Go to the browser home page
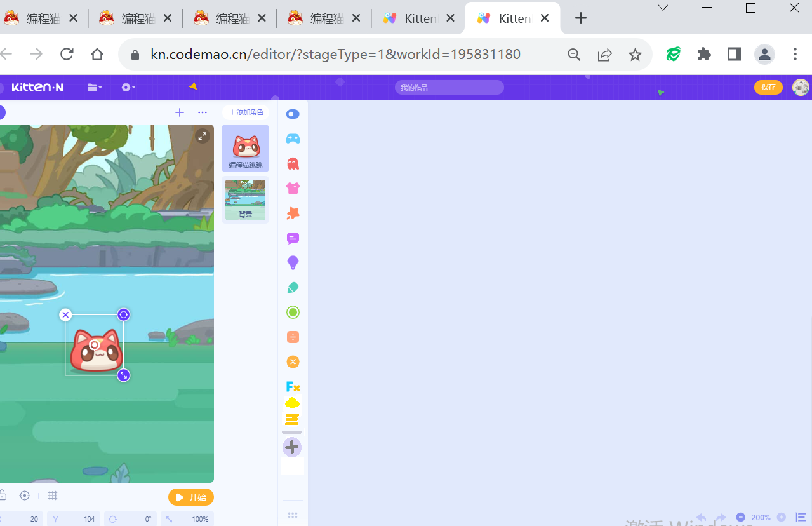 pyautogui.click(x=97, y=54)
